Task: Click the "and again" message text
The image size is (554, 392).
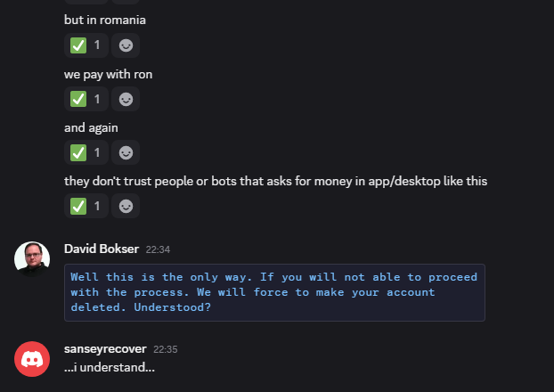Action: [91, 127]
